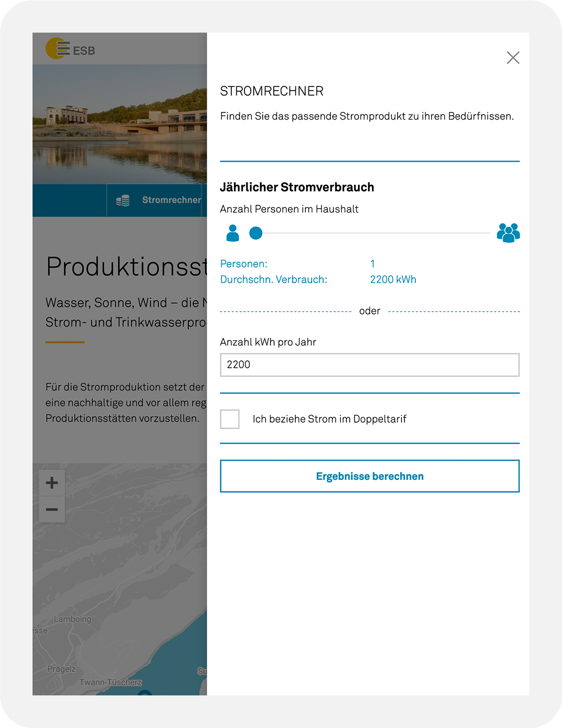This screenshot has height=728, width=562.
Task: Click the power plant header photo
Action: click(x=119, y=125)
